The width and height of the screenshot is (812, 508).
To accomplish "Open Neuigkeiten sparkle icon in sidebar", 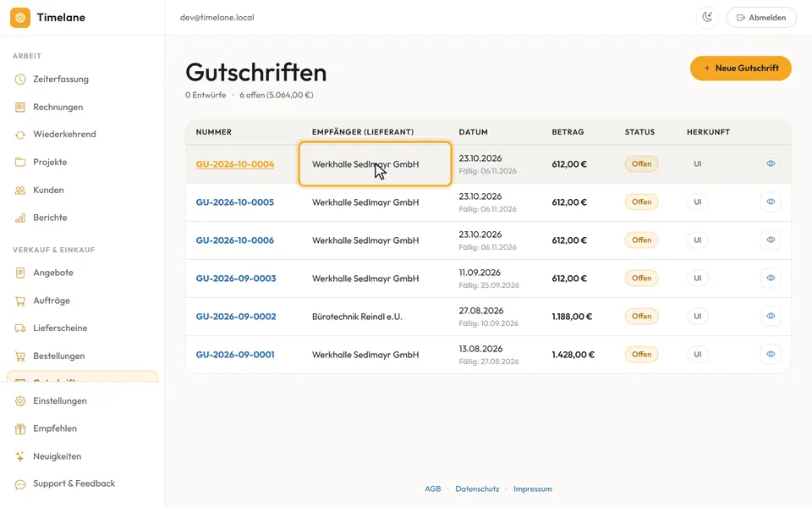I will (20, 456).
